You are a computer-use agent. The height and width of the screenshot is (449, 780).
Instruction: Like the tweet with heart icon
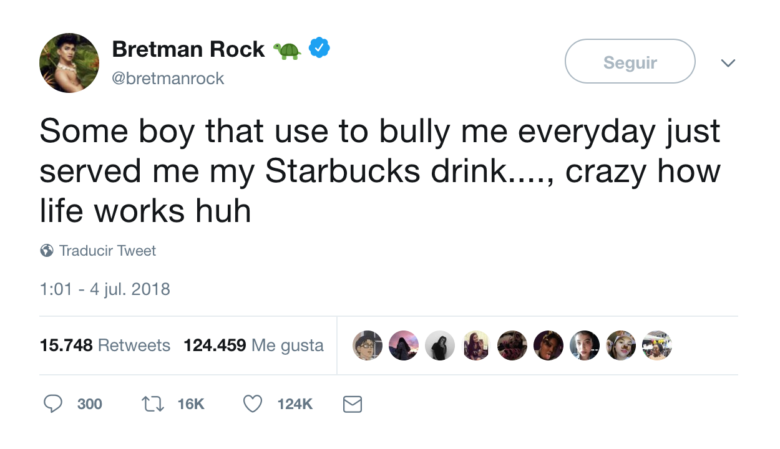(253, 404)
